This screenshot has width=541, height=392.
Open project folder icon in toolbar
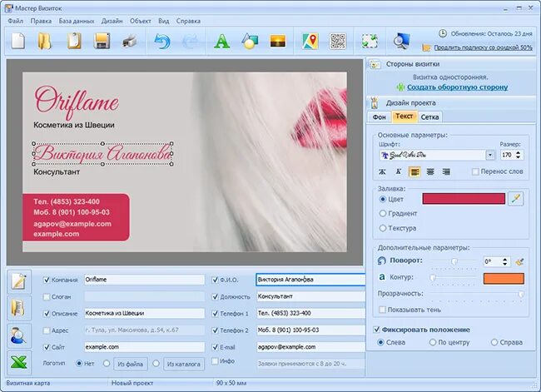pos(45,41)
